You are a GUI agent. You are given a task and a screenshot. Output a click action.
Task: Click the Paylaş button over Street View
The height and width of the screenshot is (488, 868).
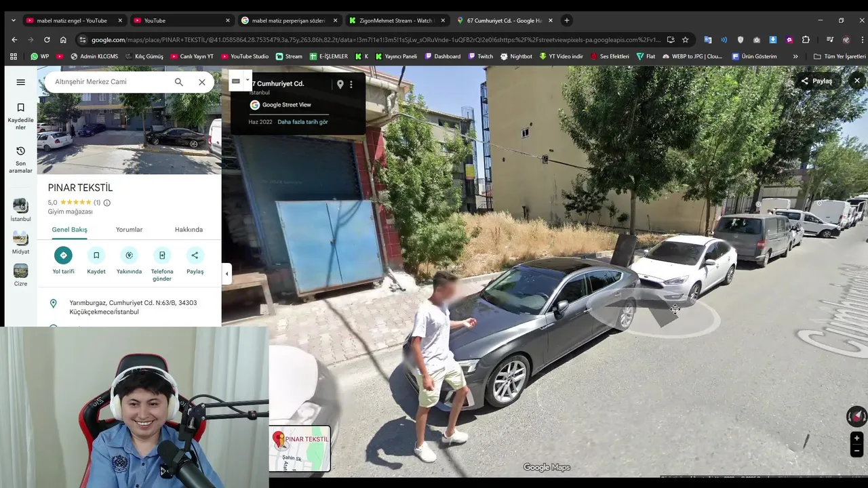[816, 81]
